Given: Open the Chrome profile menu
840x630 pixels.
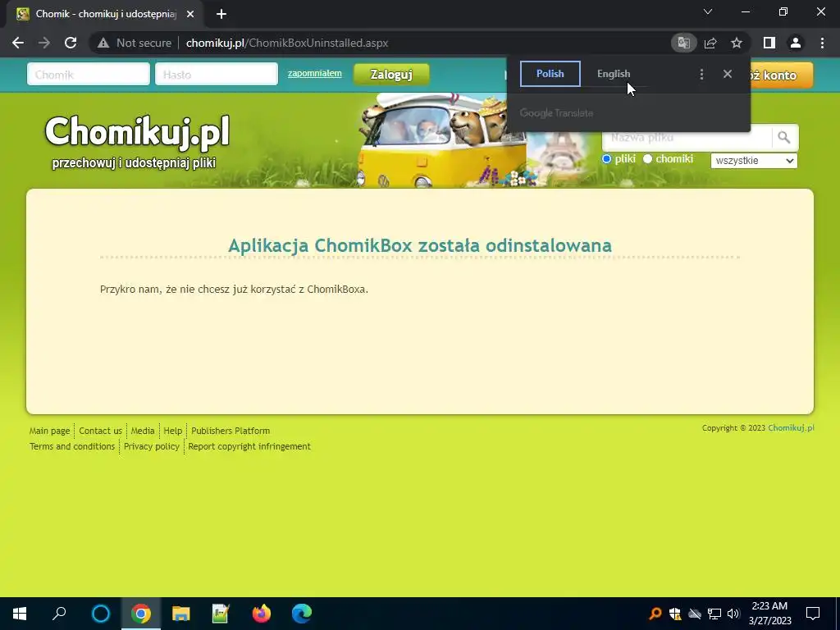Looking at the screenshot, I should (796, 43).
